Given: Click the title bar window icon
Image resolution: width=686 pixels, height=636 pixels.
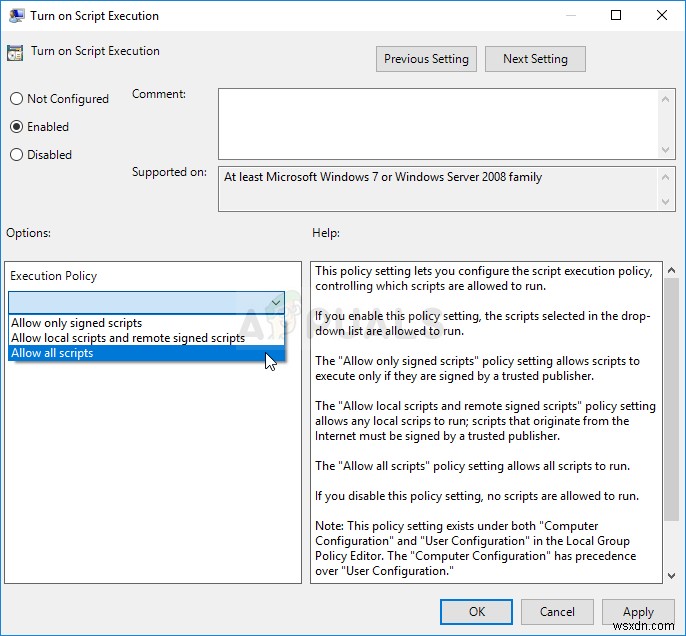Looking at the screenshot, I should pos(16,15).
